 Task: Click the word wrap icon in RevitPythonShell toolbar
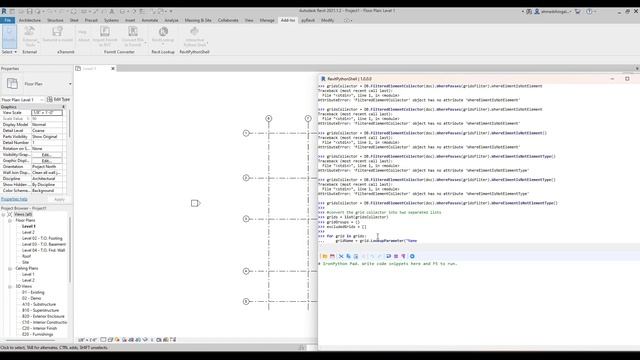pos(388,256)
